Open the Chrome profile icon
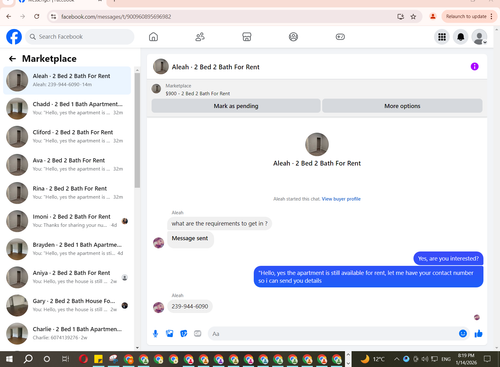Screen dimensions: 500x367 coord(433,16)
